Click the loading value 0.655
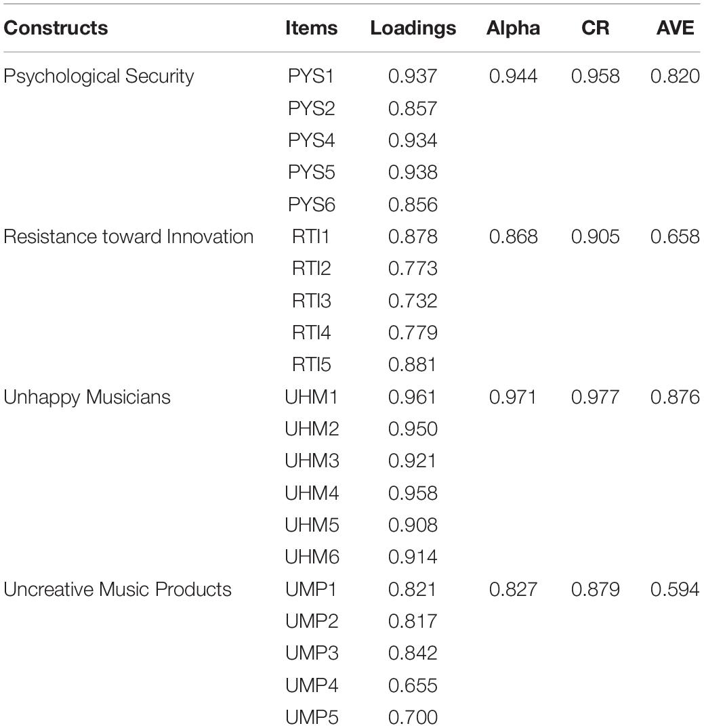The image size is (704, 728). [413, 685]
